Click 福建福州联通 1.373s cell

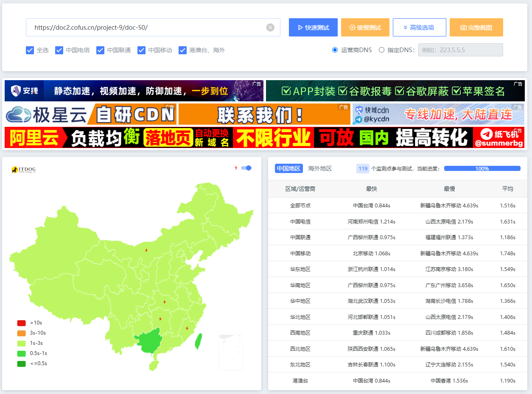tap(449, 238)
